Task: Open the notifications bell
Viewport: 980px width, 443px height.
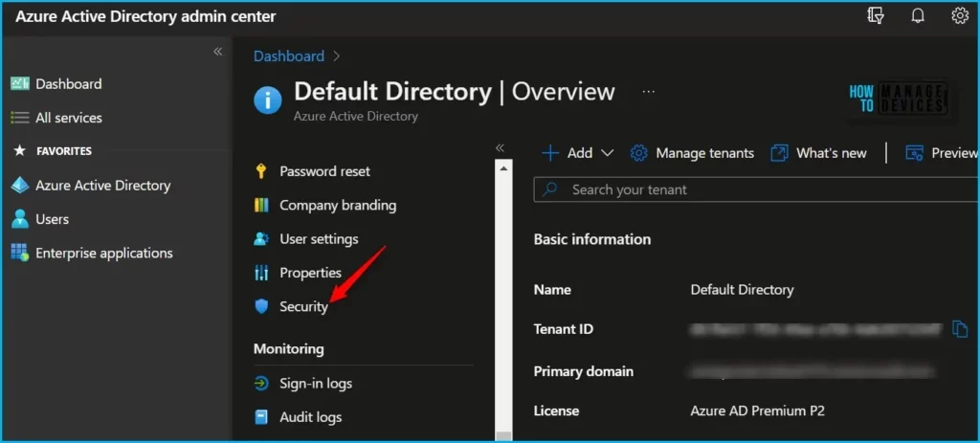Action: pos(918,15)
